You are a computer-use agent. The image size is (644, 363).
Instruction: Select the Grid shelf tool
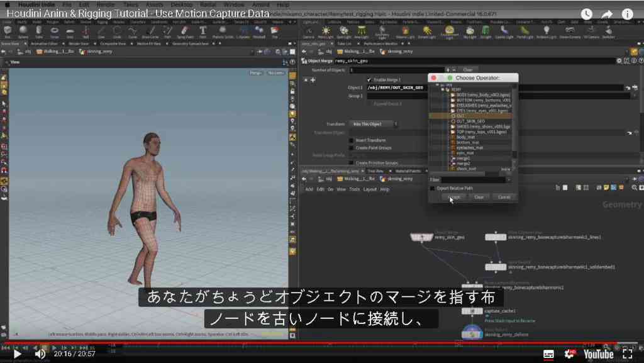coord(70,31)
